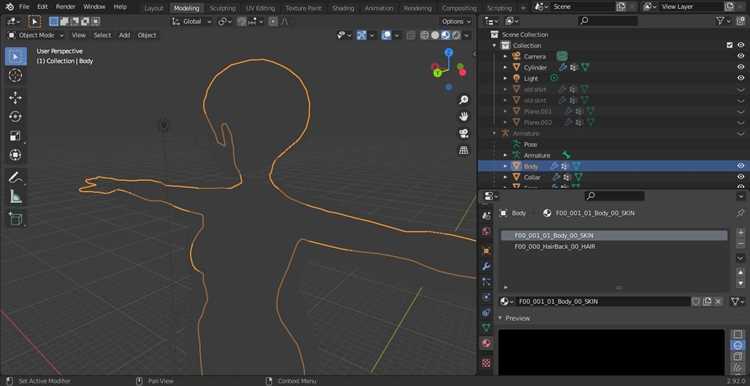Select the Transform tool
This screenshot has height=386, width=750.
coord(15,154)
